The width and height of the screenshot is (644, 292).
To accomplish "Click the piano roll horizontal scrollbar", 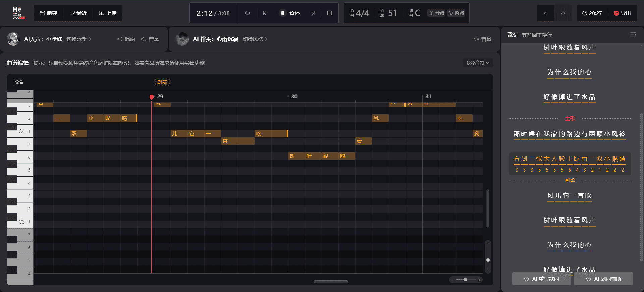I will point(331,282).
